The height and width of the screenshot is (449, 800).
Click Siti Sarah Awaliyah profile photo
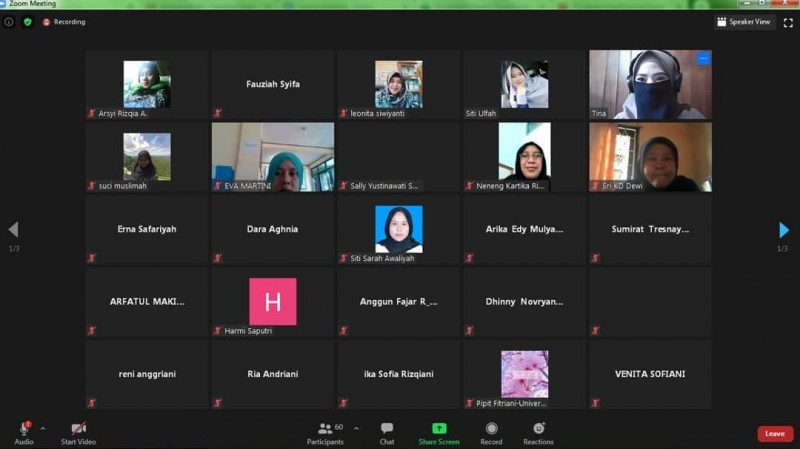[x=398, y=229]
